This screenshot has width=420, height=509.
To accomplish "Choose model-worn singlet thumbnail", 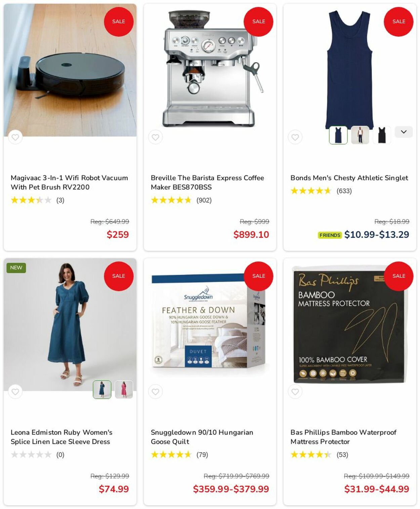I will click(x=360, y=135).
